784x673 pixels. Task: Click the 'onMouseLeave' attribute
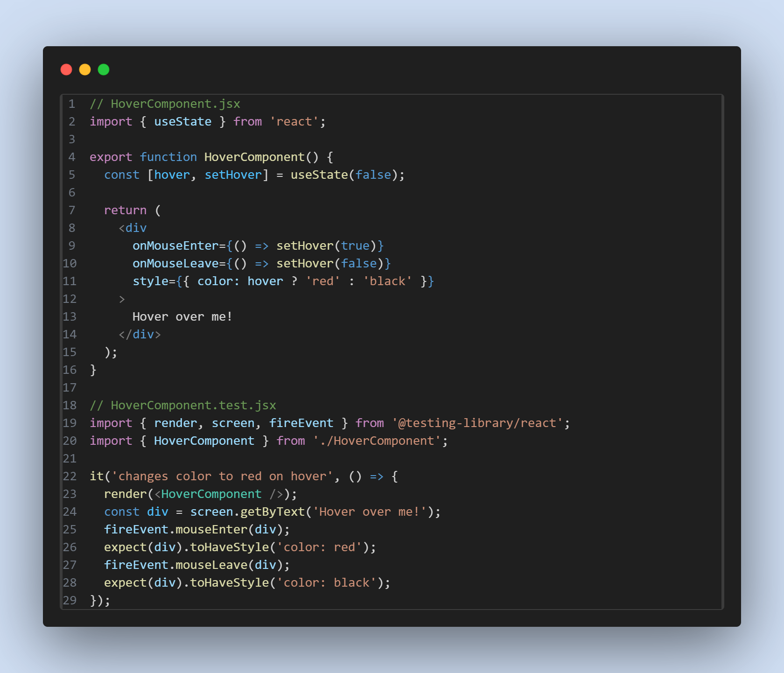[175, 263]
